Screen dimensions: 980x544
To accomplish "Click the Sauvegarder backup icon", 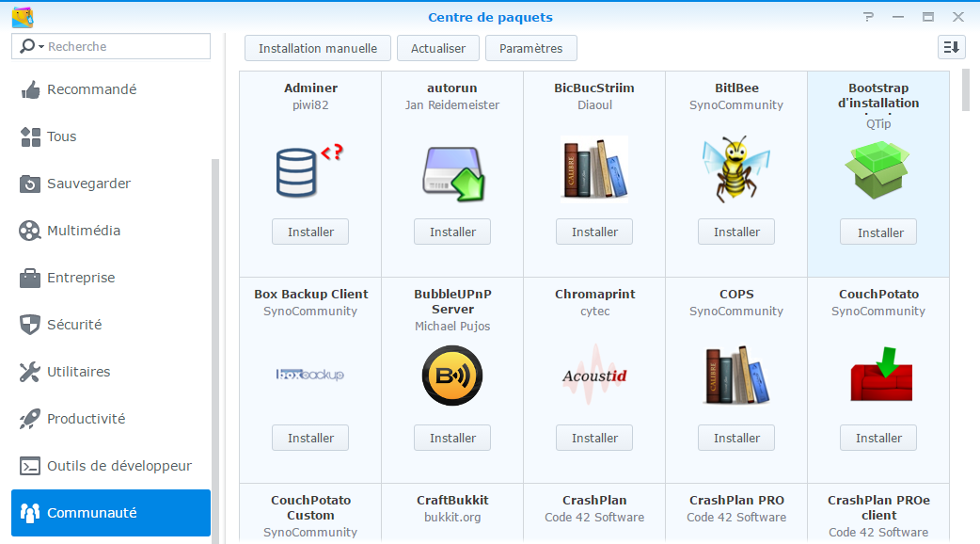I will 30,184.
